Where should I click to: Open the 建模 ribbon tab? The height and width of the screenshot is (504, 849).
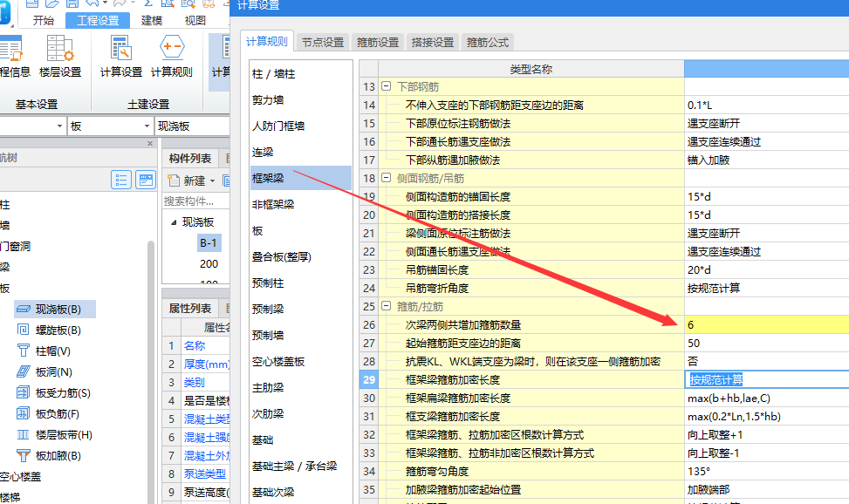[x=152, y=21]
